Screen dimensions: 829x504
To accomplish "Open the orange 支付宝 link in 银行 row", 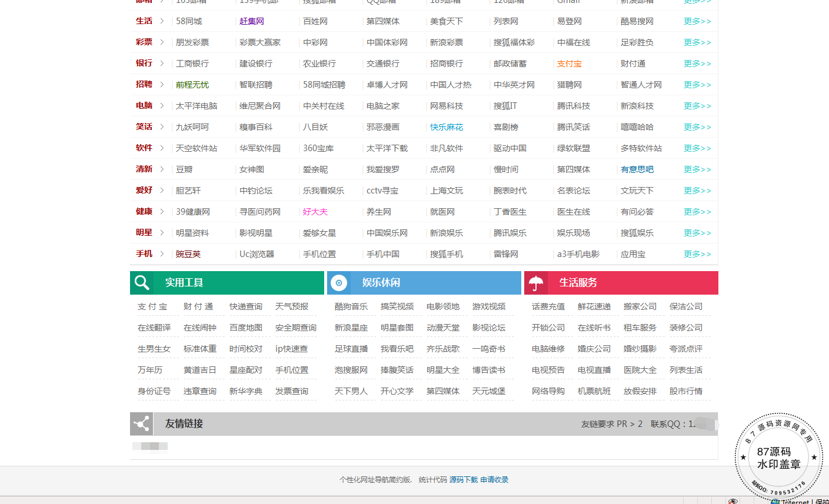I will tap(569, 64).
